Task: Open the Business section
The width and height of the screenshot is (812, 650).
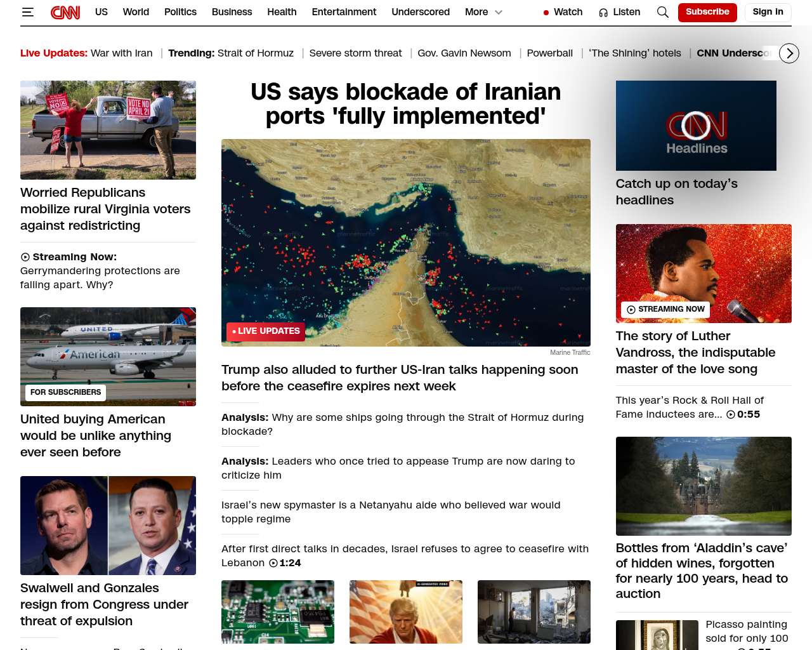Action: (x=232, y=12)
